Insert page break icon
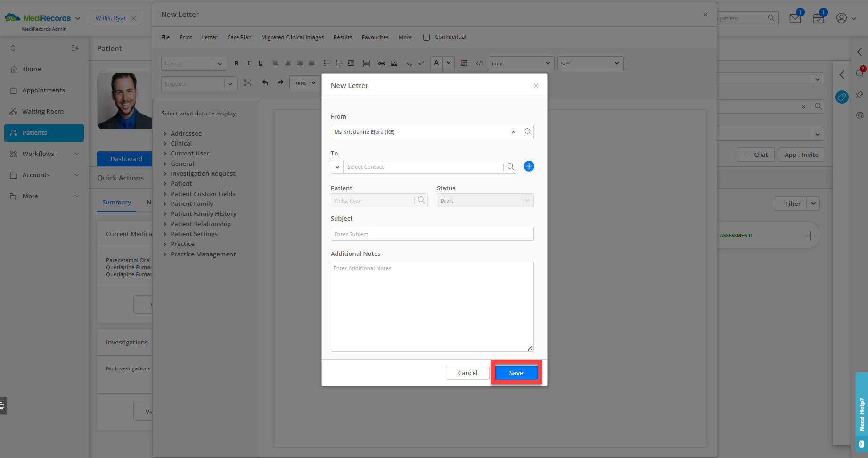The height and width of the screenshot is (458, 868). click(367, 64)
